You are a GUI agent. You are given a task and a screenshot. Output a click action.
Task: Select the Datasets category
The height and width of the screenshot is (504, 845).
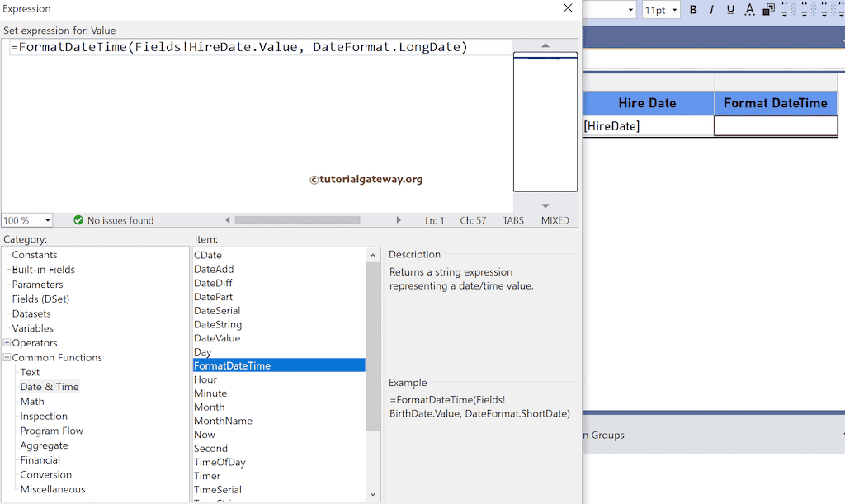point(31,313)
